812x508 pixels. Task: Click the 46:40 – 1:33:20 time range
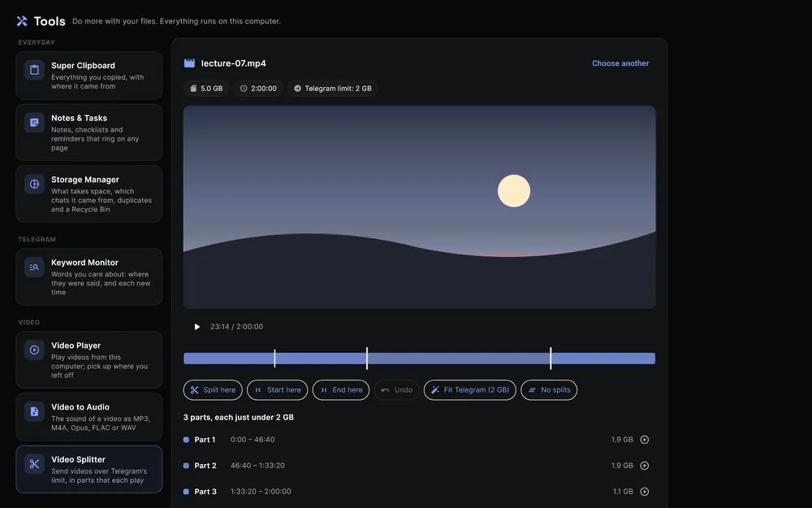pos(257,466)
